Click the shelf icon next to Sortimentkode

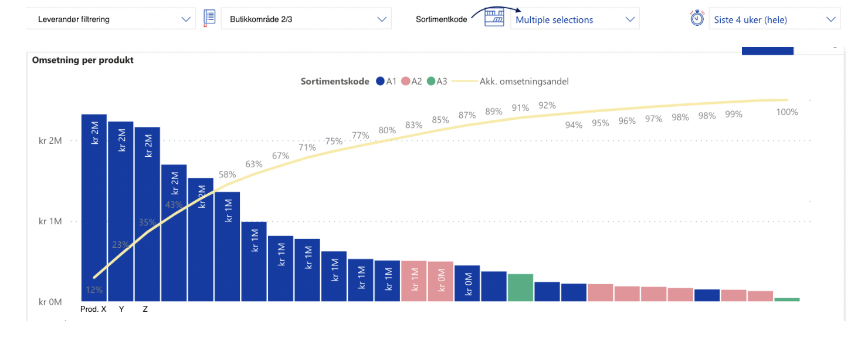[x=494, y=18]
